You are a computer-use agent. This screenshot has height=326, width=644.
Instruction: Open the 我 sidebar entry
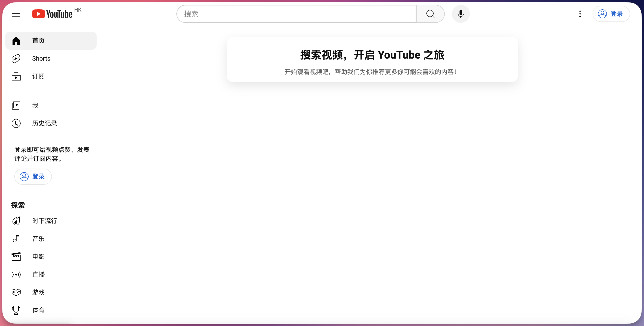[x=35, y=106]
